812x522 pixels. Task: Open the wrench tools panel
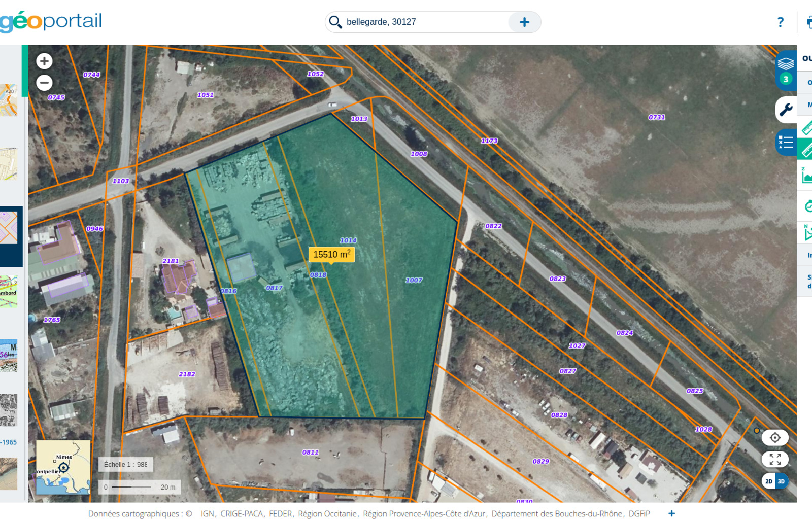[x=786, y=109]
